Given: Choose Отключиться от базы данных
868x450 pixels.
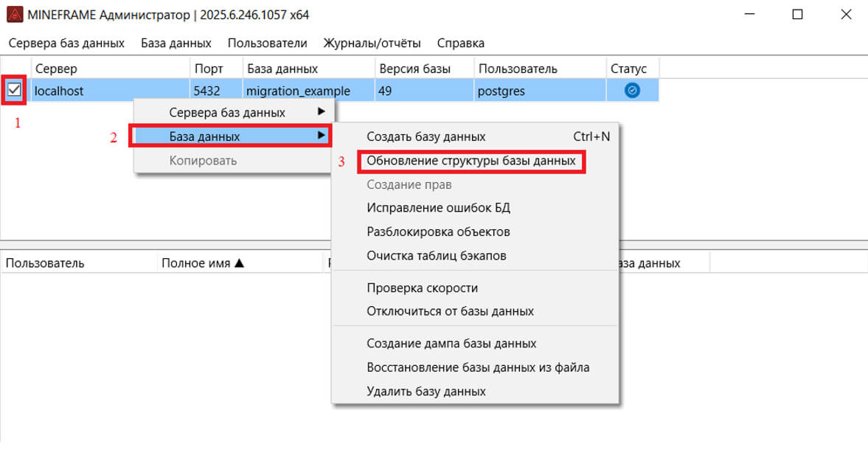Looking at the screenshot, I should [475, 311].
